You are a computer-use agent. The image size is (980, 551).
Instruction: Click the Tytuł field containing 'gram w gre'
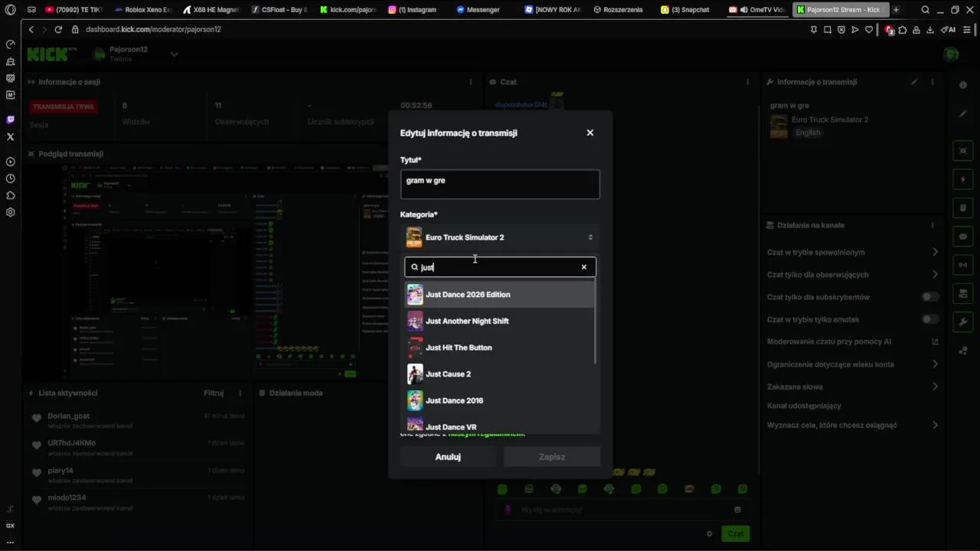click(x=500, y=184)
